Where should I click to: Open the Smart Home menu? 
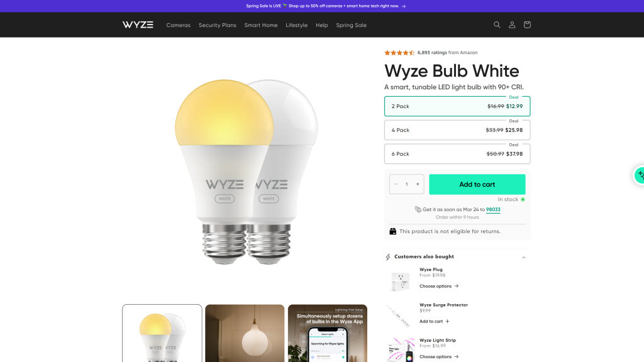pos(261,25)
